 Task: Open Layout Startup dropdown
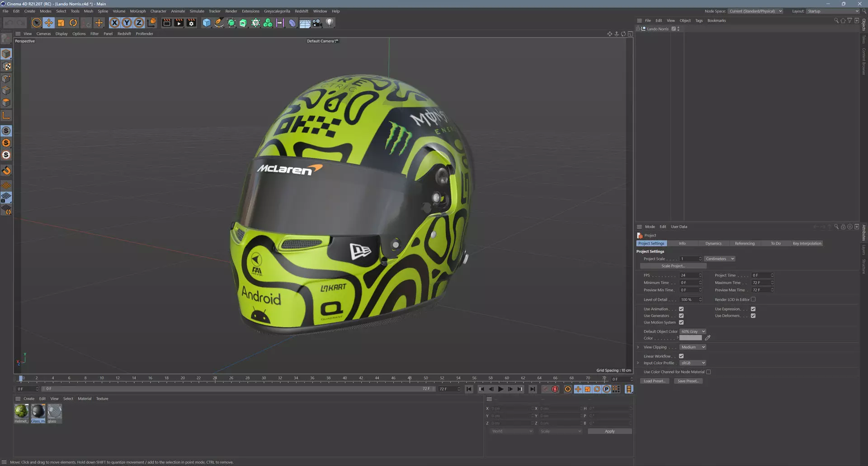833,11
